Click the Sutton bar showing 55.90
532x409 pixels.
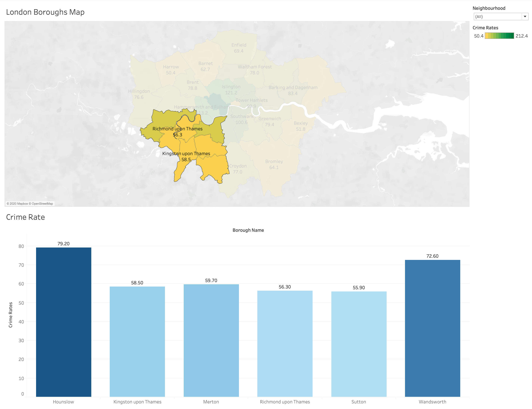click(x=359, y=344)
